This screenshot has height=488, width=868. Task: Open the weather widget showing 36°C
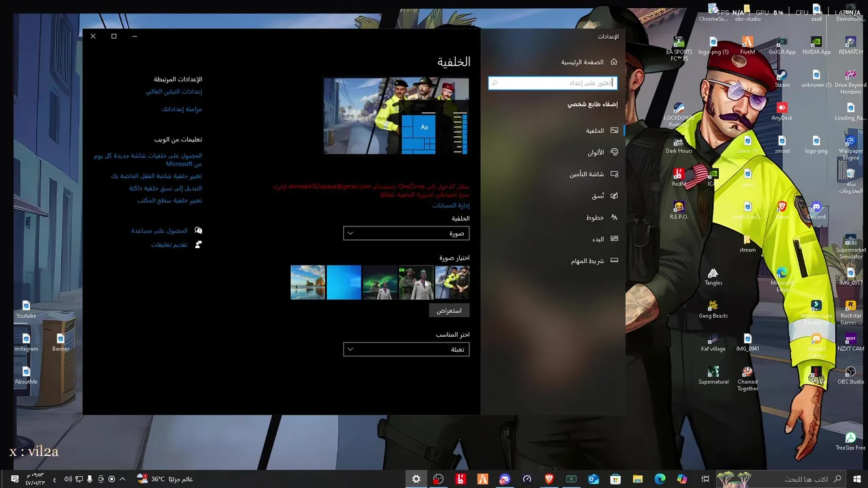[x=165, y=479]
